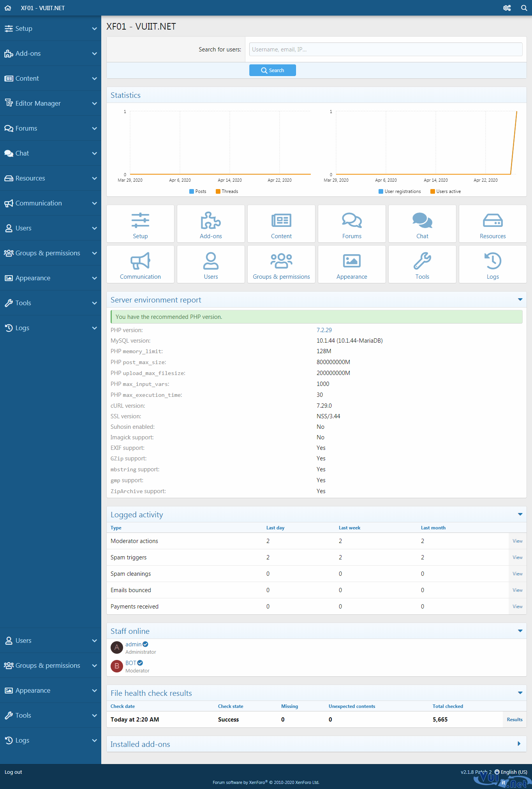This screenshot has width=532, height=789.
Task: Collapse the Logged activity section
Action: (520, 514)
